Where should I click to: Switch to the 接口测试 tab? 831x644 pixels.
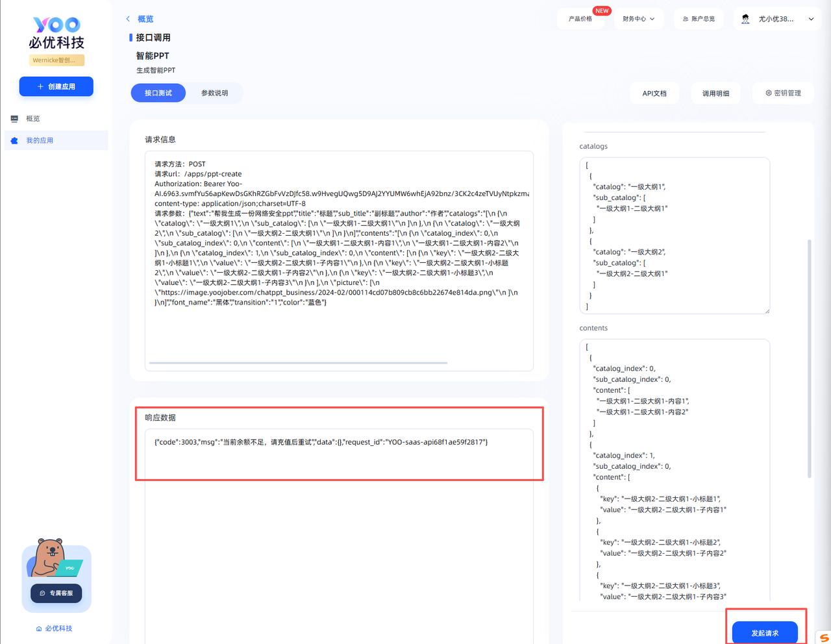coord(158,93)
